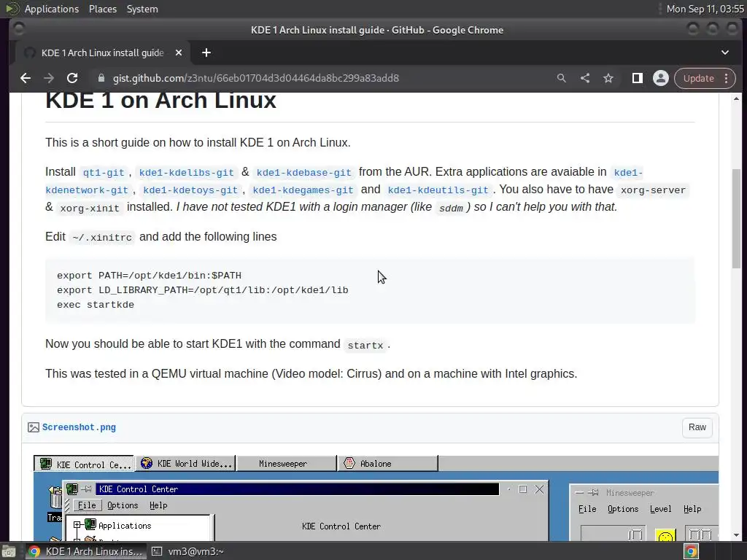Click the clock showing Mon Sep 11, 03:55

pos(705,9)
